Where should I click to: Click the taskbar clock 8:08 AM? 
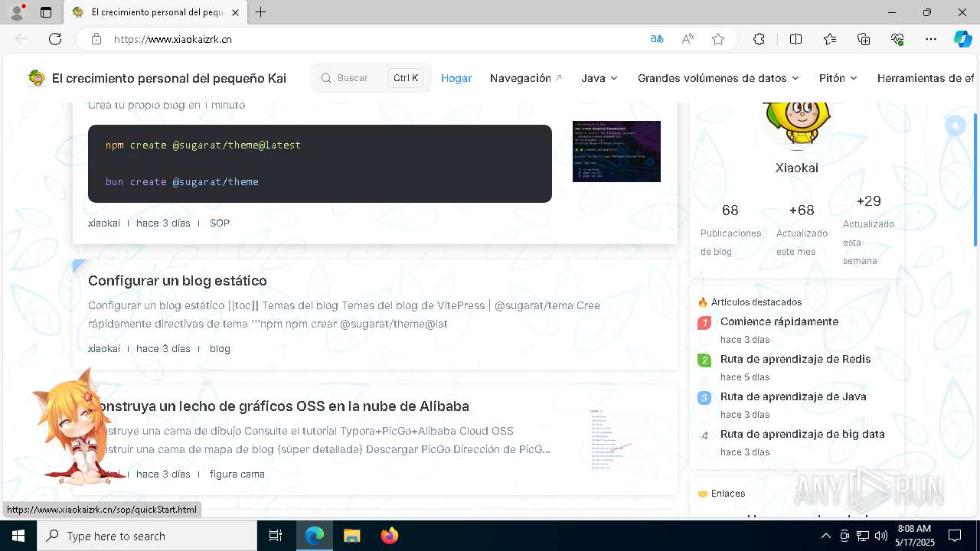(914, 536)
